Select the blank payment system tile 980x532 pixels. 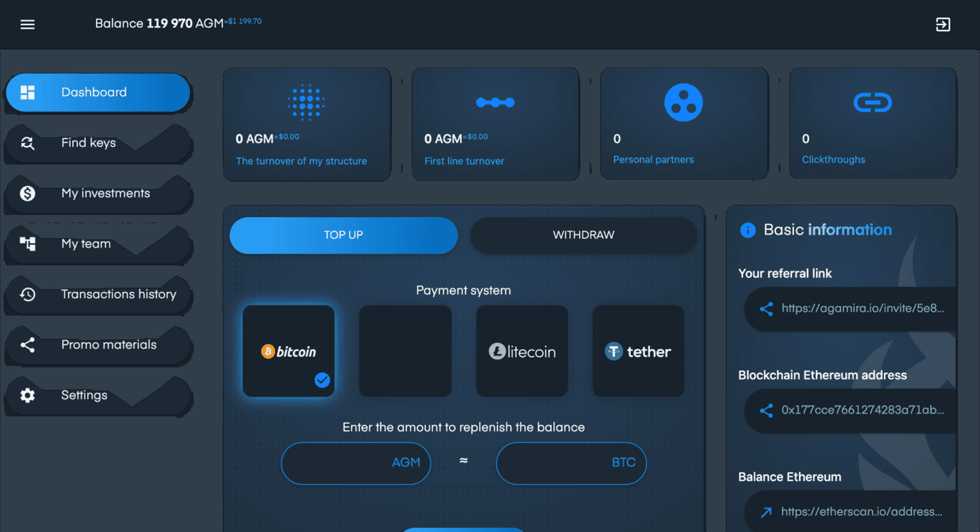(x=406, y=351)
